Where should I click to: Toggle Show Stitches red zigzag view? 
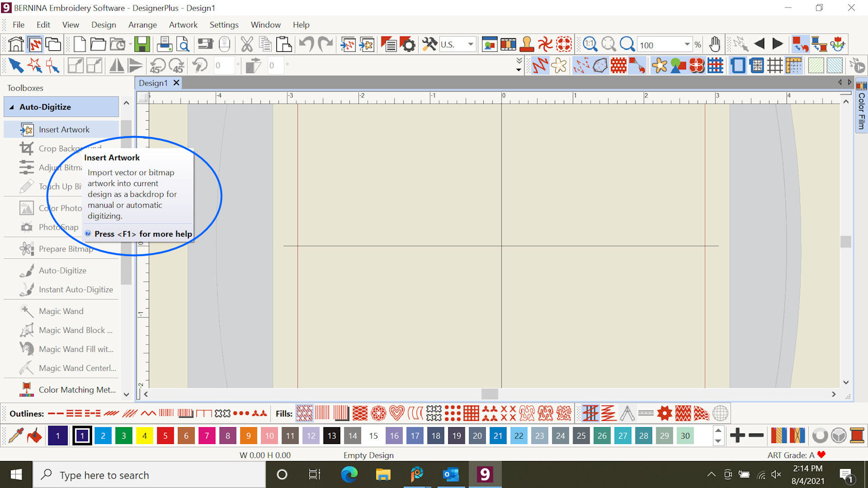[x=540, y=66]
